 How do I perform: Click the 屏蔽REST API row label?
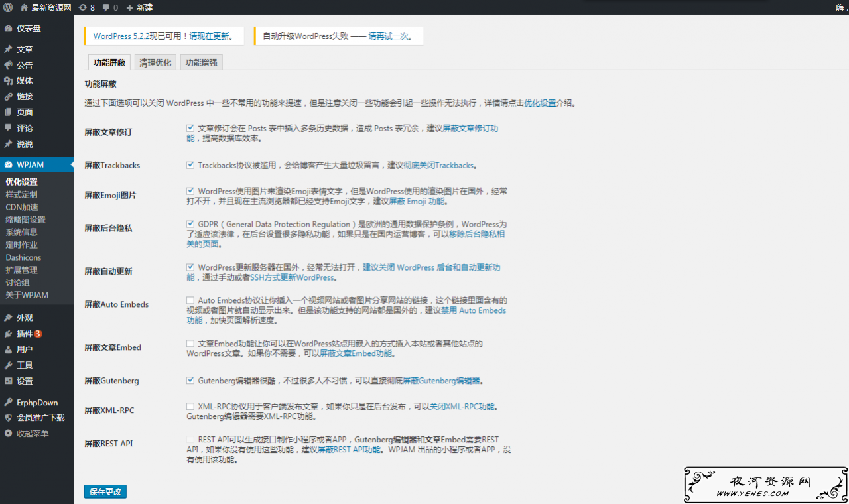(x=109, y=443)
